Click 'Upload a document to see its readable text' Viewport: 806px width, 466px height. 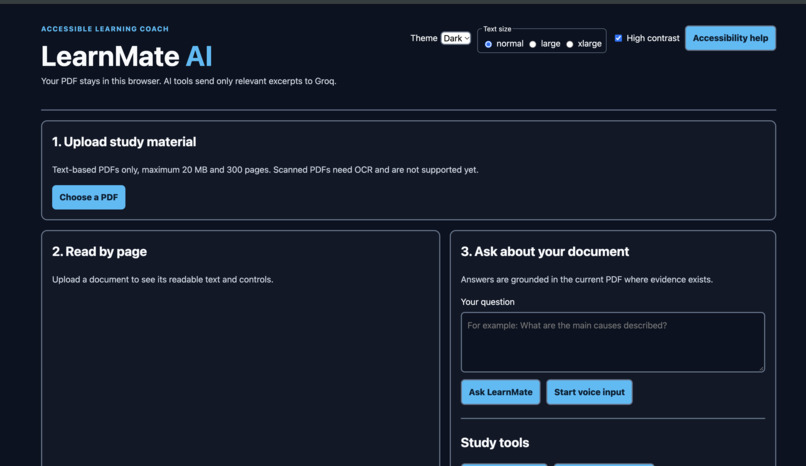(x=162, y=279)
